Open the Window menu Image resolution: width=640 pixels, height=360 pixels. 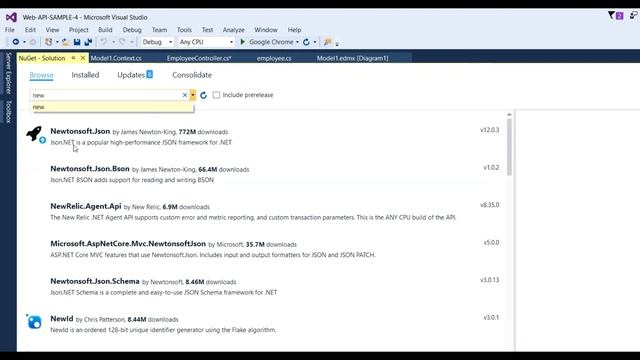click(x=266, y=30)
